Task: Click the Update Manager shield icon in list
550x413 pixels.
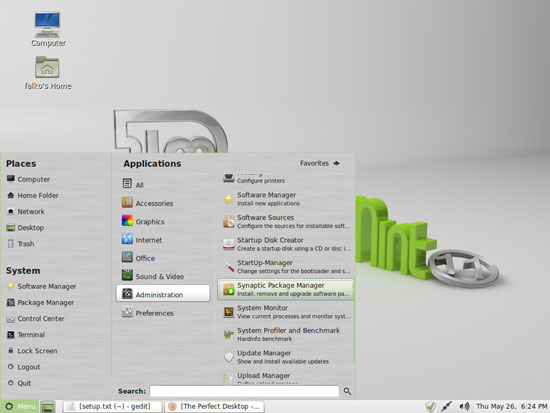Action: click(229, 357)
